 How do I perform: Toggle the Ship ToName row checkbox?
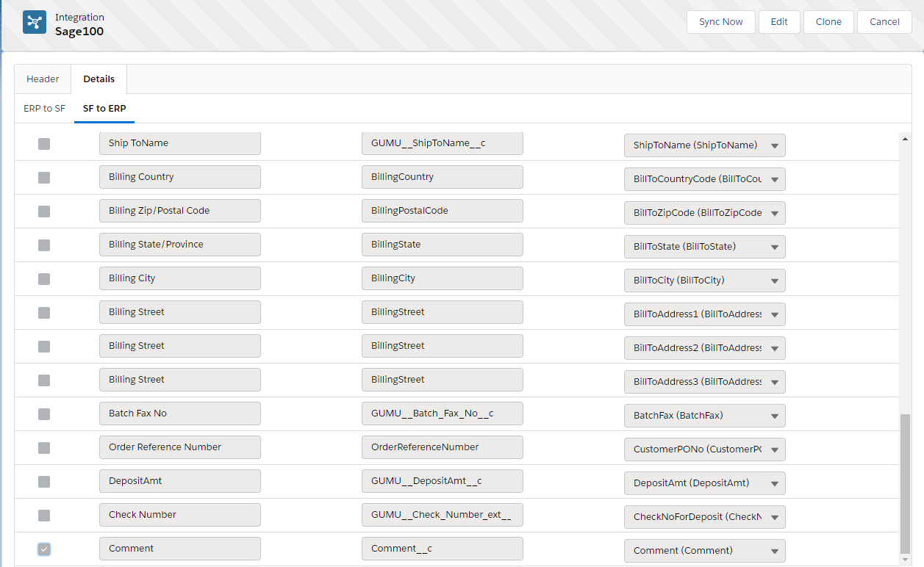[x=44, y=144]
